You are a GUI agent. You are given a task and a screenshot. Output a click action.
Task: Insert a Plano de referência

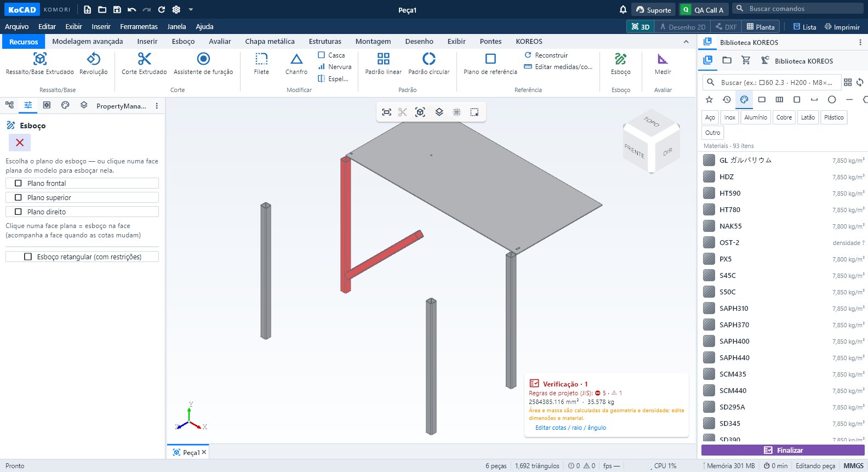pos(490,64)
